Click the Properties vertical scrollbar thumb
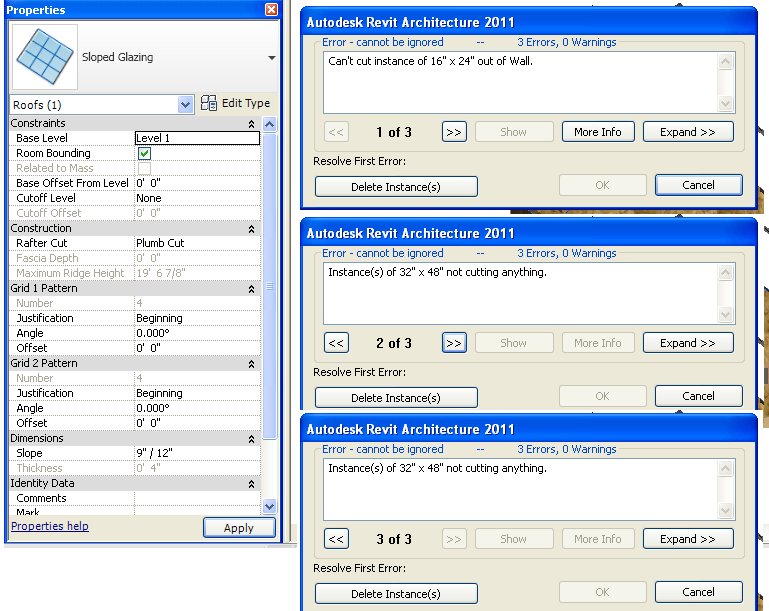Viewport: 769px width, 611px height. tap(269, 286)
